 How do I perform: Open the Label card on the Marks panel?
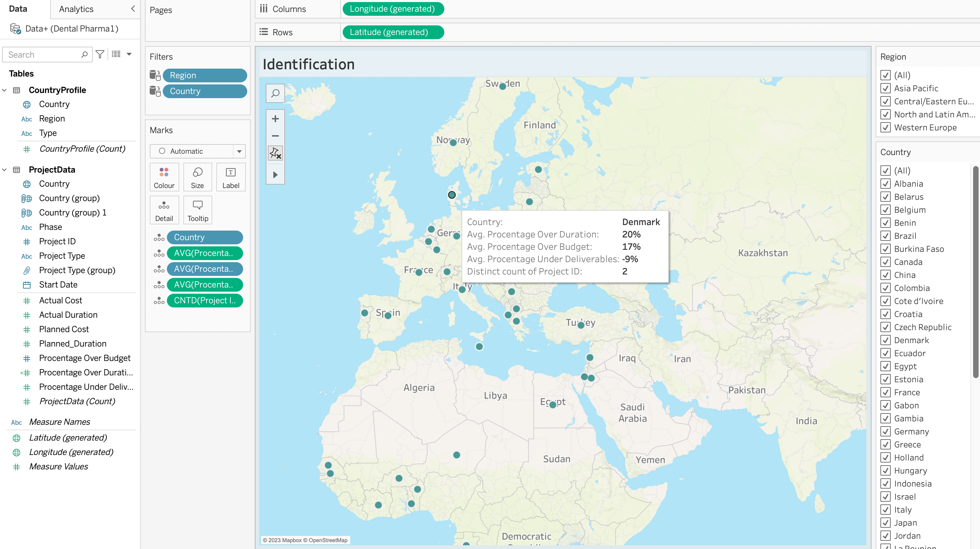(230, 177)
